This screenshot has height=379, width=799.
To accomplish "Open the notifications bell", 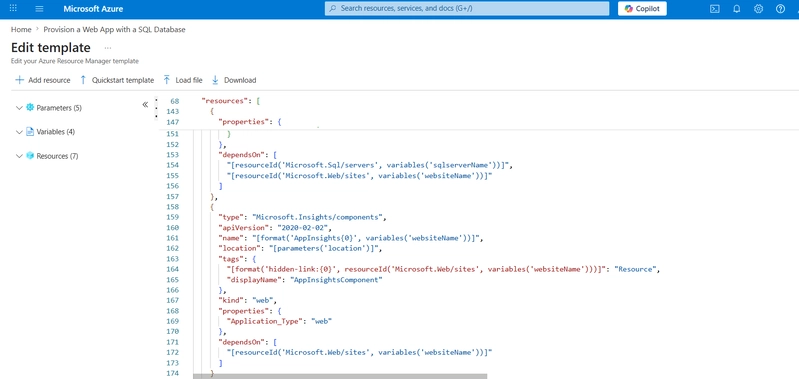I will [736, 9].
